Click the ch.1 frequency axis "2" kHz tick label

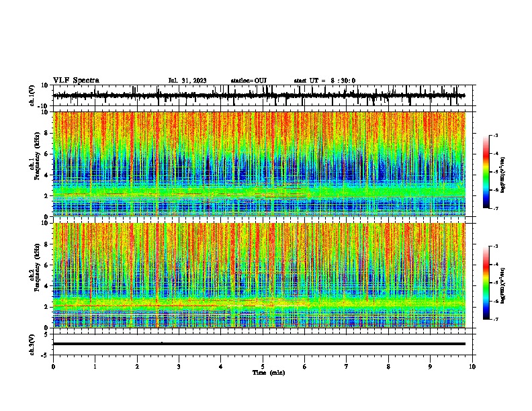pos(46,195)
